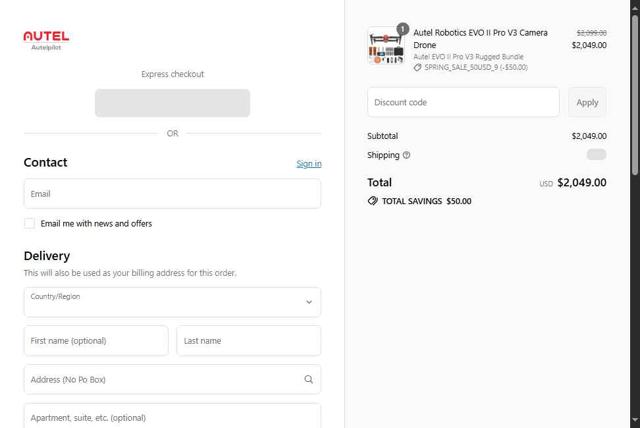This screenshot has width=640, height=428.
Task: Click the Total $2,049.00 amount
Action: 582,183
